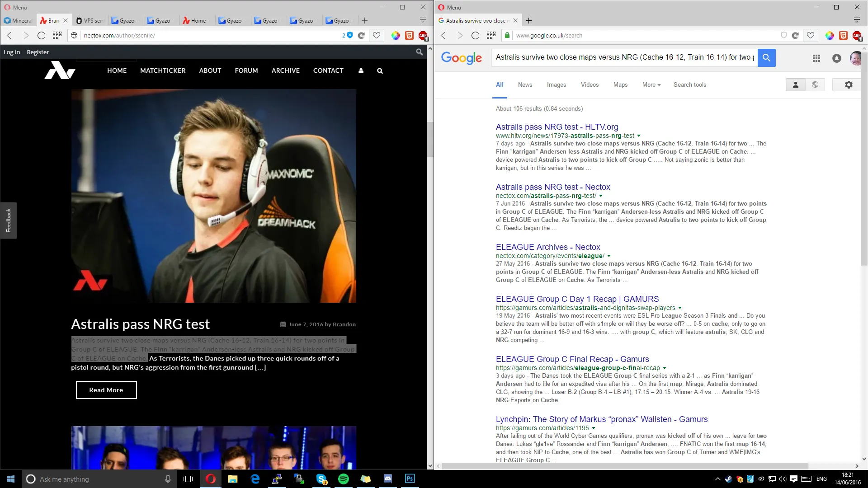Open MATCHTICKER in the nectox menu
This screenshot has height=488, width=868.
point(163,70)
